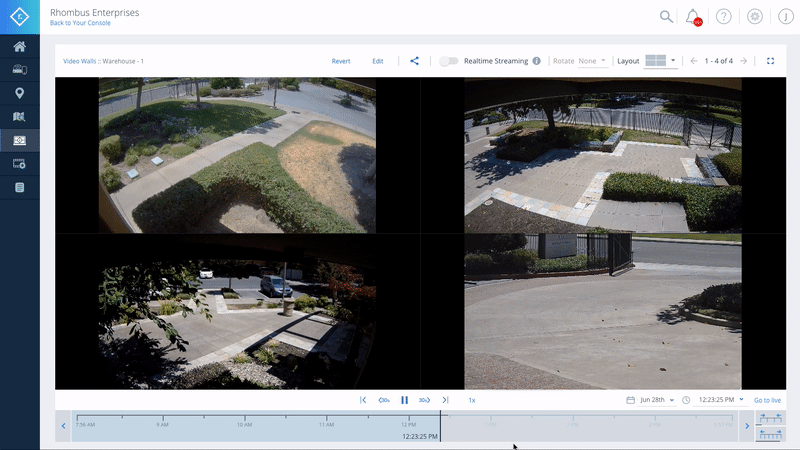Pause video playback
800x450 pixels.
coord(405,400)
